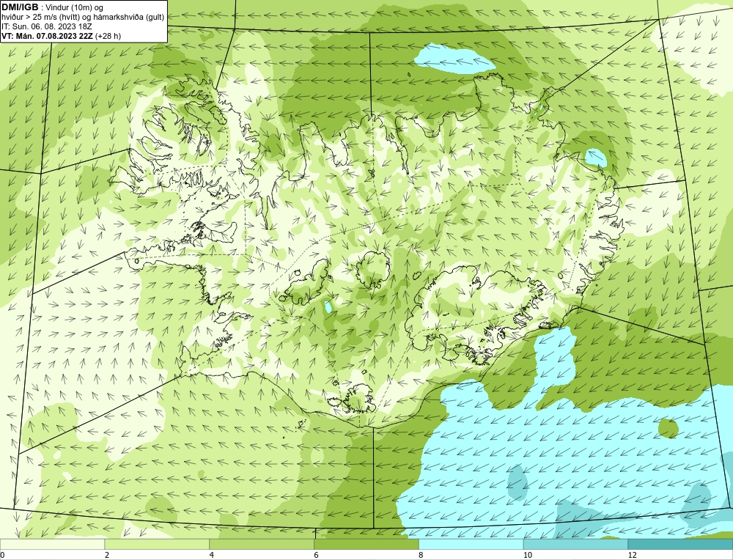Click the 4–6 m/s green legend swatch
This screenshot has height=560, width=733.
[262, 544]
